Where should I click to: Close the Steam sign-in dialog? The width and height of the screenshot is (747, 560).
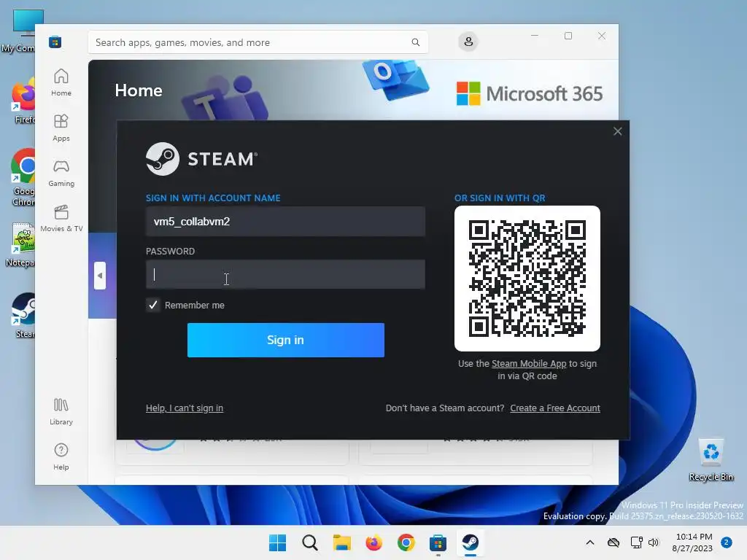click(x=617, y=131)
